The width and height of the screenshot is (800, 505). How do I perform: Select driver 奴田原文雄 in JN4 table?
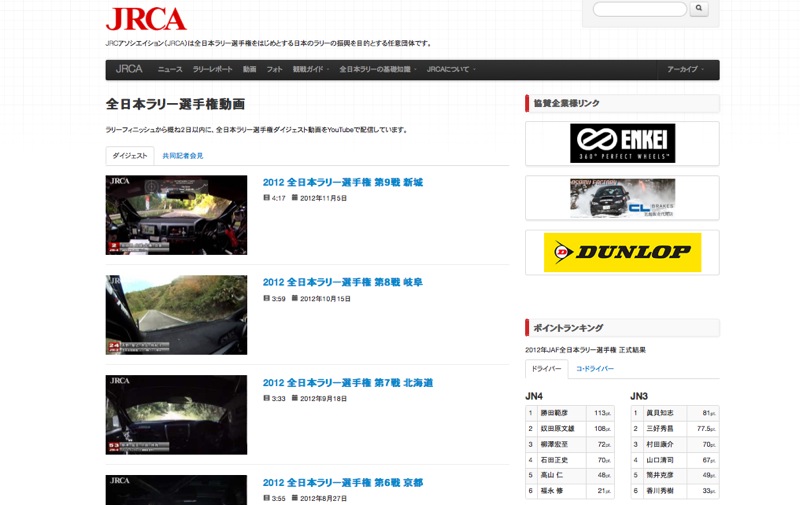(558, 428)
